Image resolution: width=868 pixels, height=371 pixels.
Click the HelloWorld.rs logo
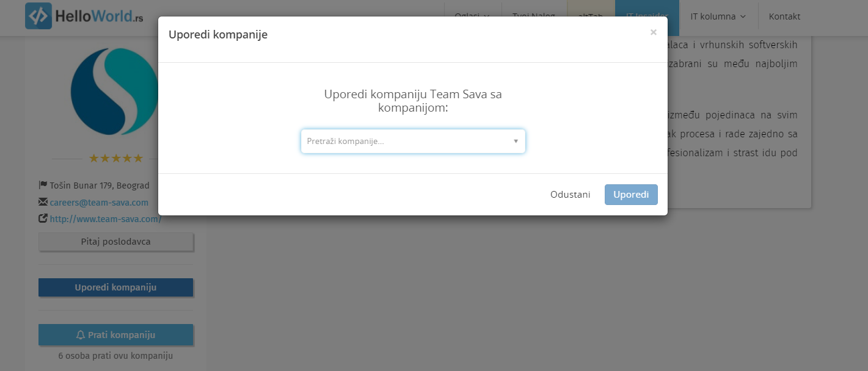click(x=84, y=16)
